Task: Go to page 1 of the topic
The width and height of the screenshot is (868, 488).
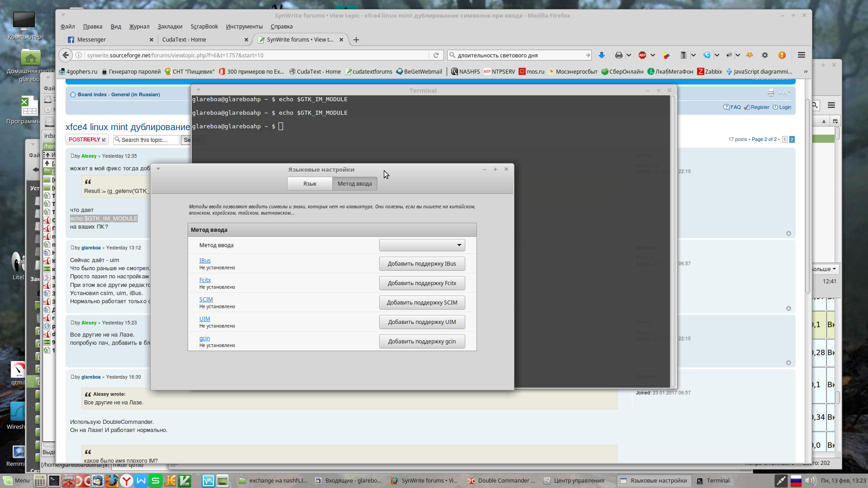Action: [x=785, y=140]
